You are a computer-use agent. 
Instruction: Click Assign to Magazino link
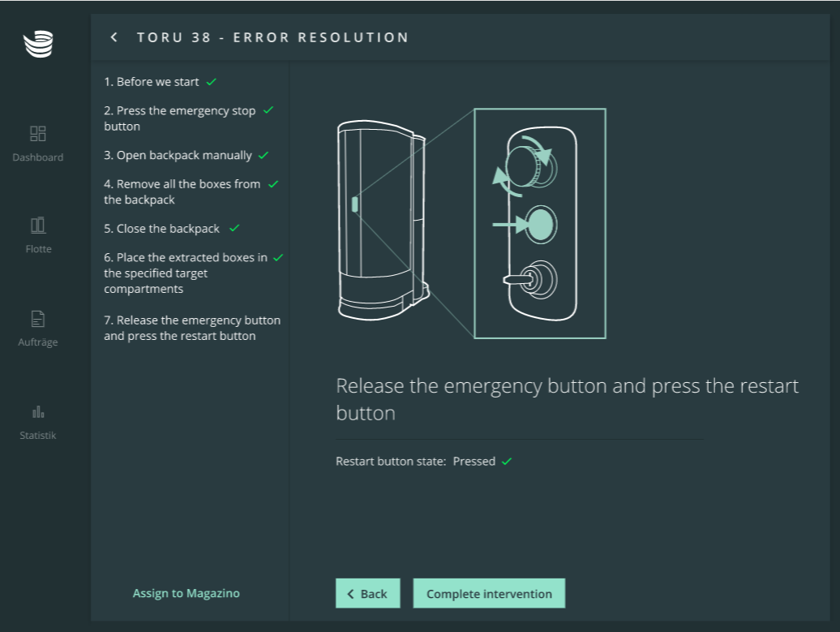186,593
